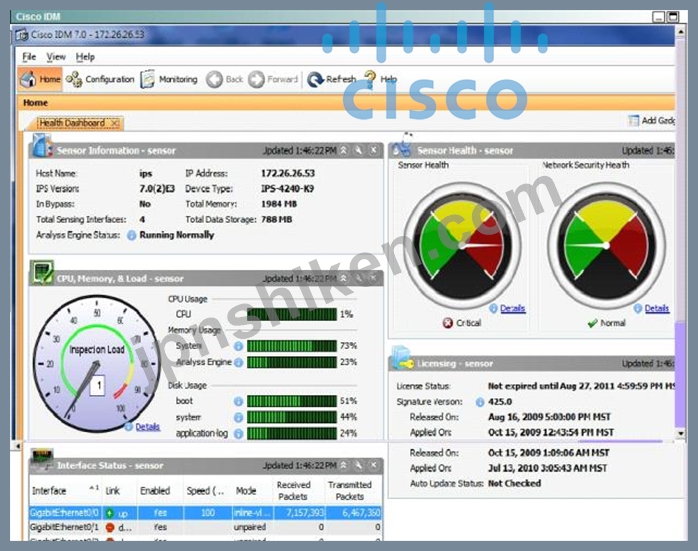Open Sensor Health Details link

pos(512,308)
